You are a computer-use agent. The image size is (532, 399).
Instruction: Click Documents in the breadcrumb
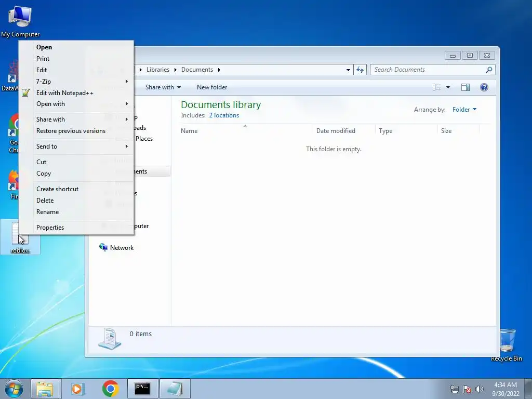(197, 70)
